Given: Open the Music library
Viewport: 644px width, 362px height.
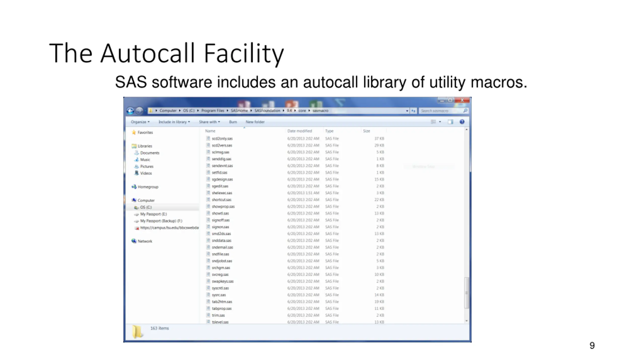Looking at the screenshot, I should [145, 160].
